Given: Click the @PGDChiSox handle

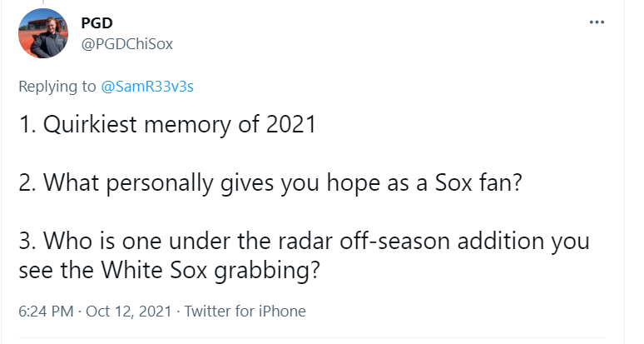Looking at the screenshot, I should [x=126, y=44].
